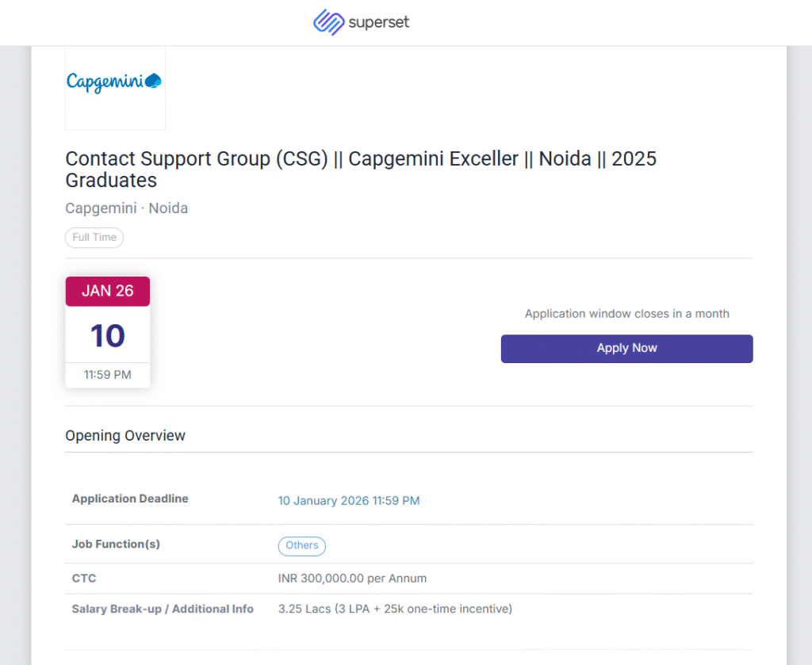The height and width of the screenshot is (665, 812).
Task: Click the Salary Break-up / Additional Info label
Action: pos(163,610)
